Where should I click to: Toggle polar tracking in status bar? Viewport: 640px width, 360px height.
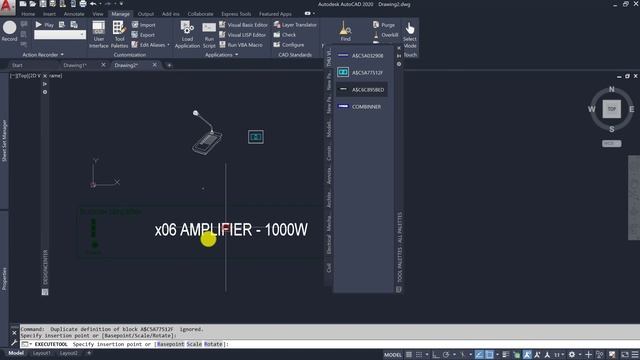pos(446,355)
